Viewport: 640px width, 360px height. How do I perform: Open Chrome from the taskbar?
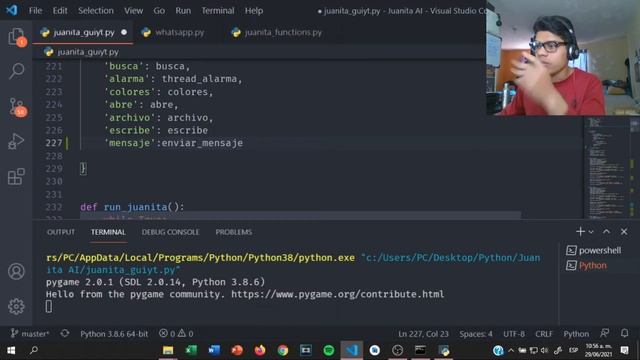pos(282,350)
